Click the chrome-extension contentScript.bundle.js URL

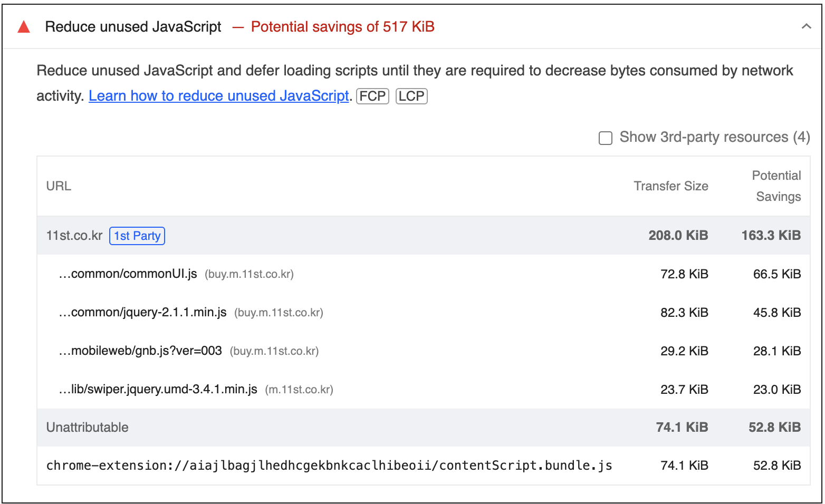tap(329, 466)
